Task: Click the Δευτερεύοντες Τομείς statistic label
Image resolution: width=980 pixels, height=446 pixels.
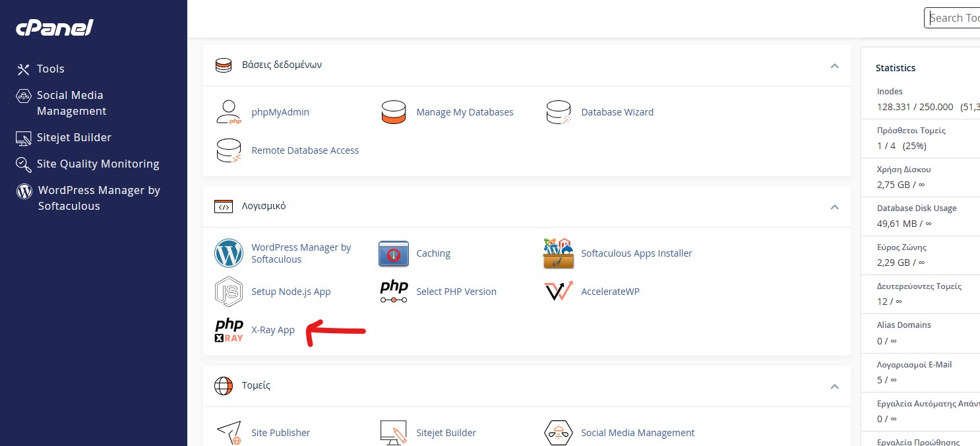Action: pyautogui.click(x=919, y=286)
